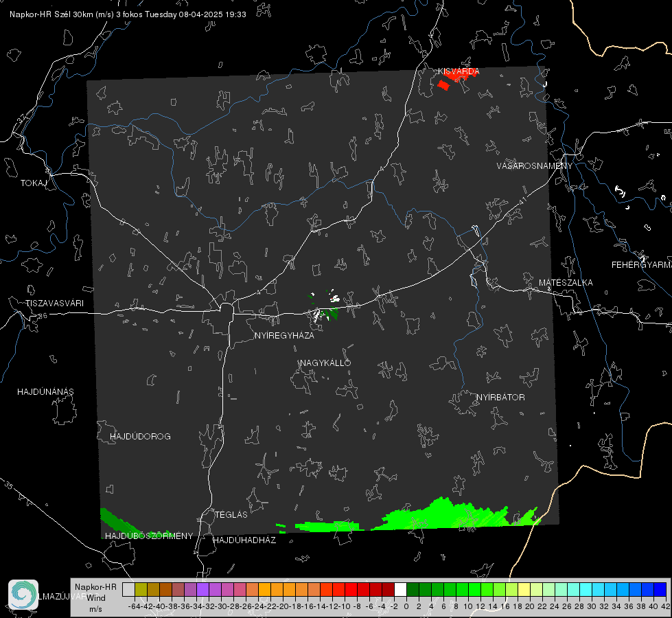Click the dark green echo above HAJDÚBÖSZÖRMÉNY
Image resolution: width=672 pixels, height=618 pixels.
[x=117, y=522]
